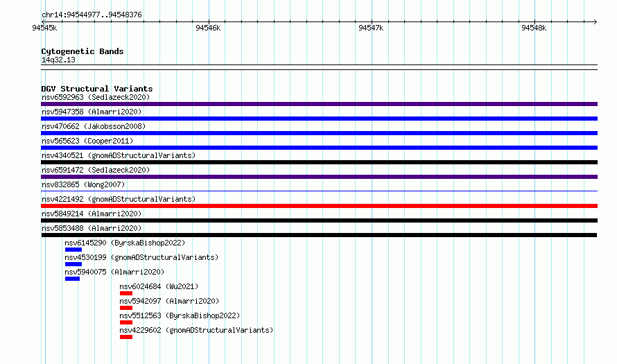Click the nsv6591472 (Sedlazeck2020) label
The height and width of the screenshot is (364, 617).
tap(96, 170)
